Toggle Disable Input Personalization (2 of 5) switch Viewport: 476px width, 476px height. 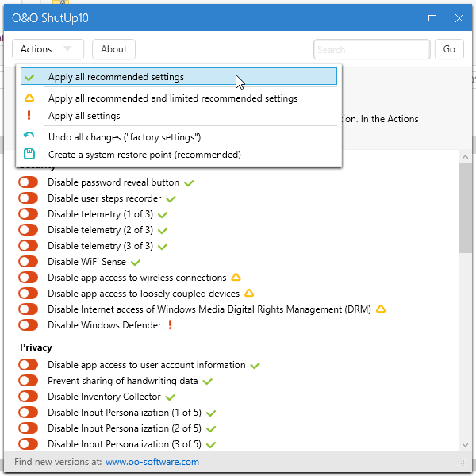click(x=29, y=428)
